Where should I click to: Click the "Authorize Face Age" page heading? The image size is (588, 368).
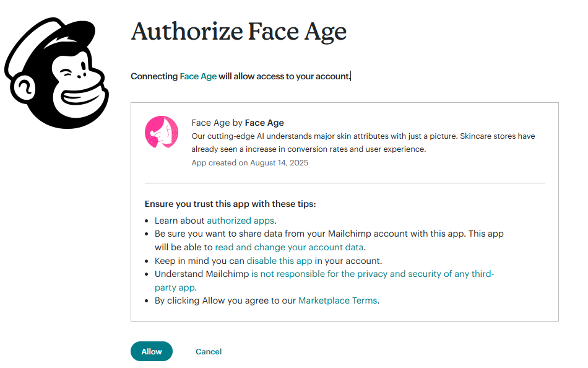tap(239, 31)
